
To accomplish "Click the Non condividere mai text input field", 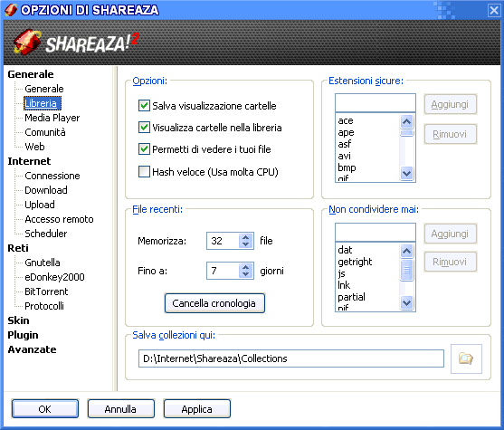I will pos(376,233).
